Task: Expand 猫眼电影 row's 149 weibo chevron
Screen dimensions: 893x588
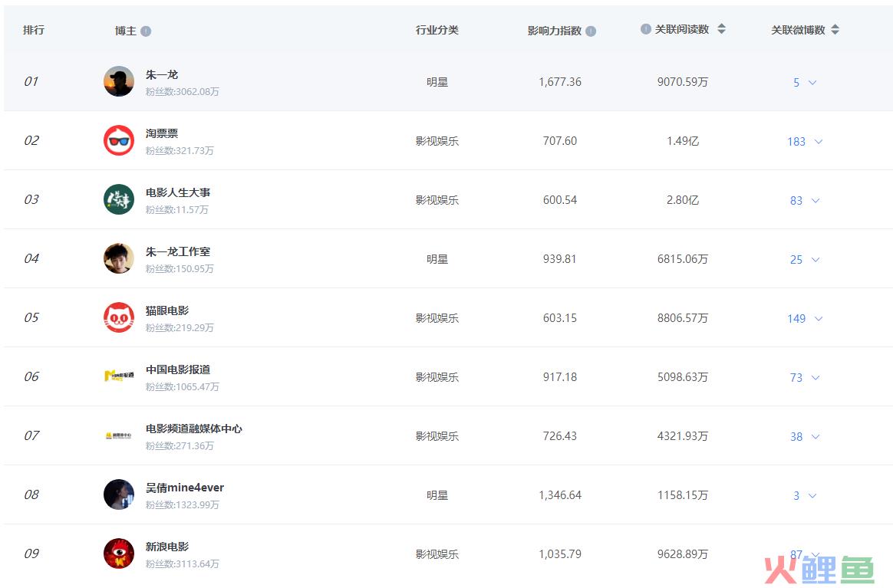Action: coord(819,319)
